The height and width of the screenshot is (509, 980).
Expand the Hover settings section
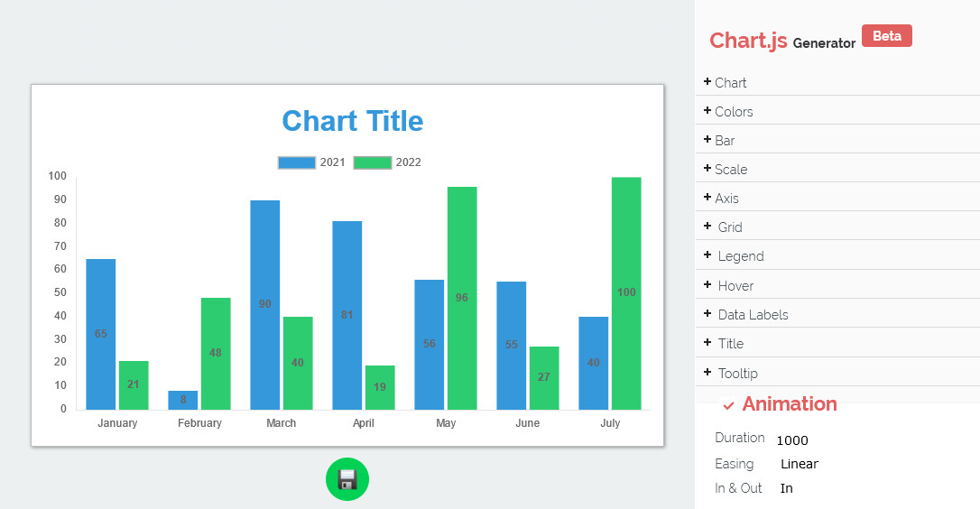pyautogui.click(x=735, y=286)
